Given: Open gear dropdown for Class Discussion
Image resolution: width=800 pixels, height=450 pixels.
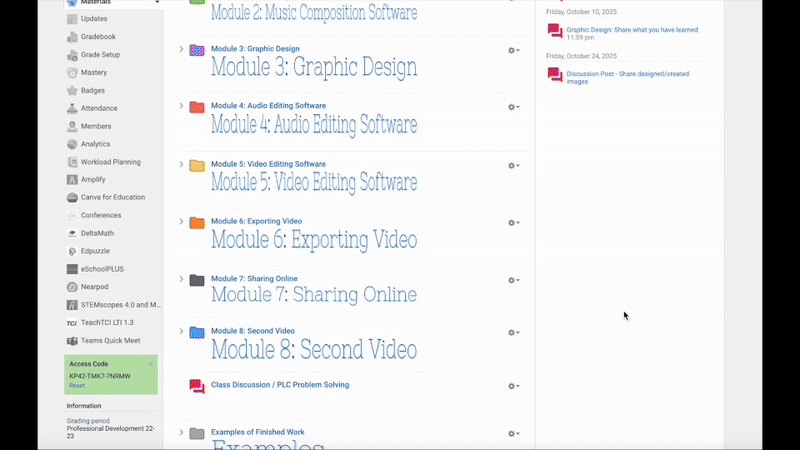Looking at the screenshot, I should click(514, 386).
